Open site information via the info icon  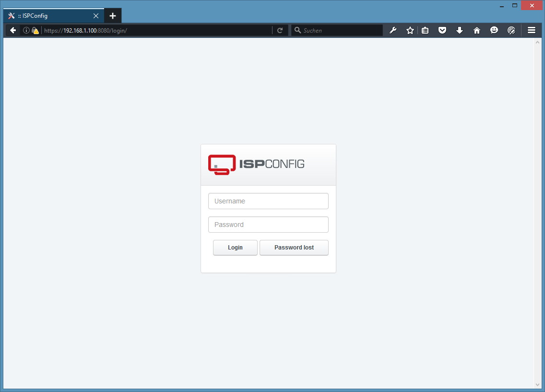tap(26, 31)
